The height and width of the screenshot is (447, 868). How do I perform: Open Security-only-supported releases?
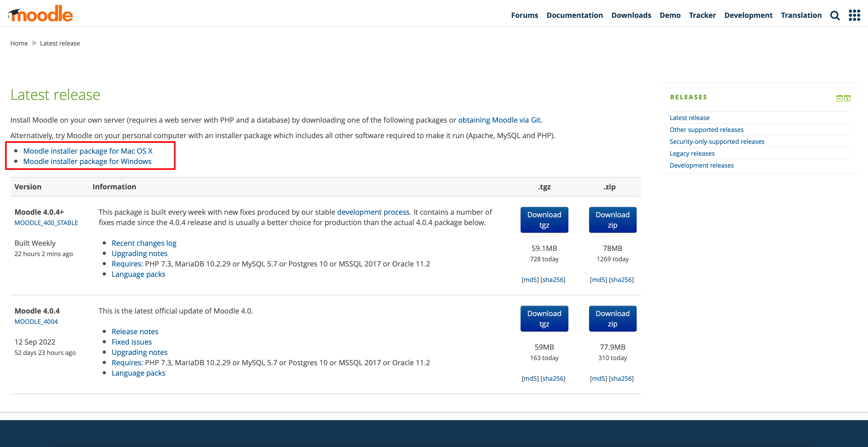tap(717, 141)
